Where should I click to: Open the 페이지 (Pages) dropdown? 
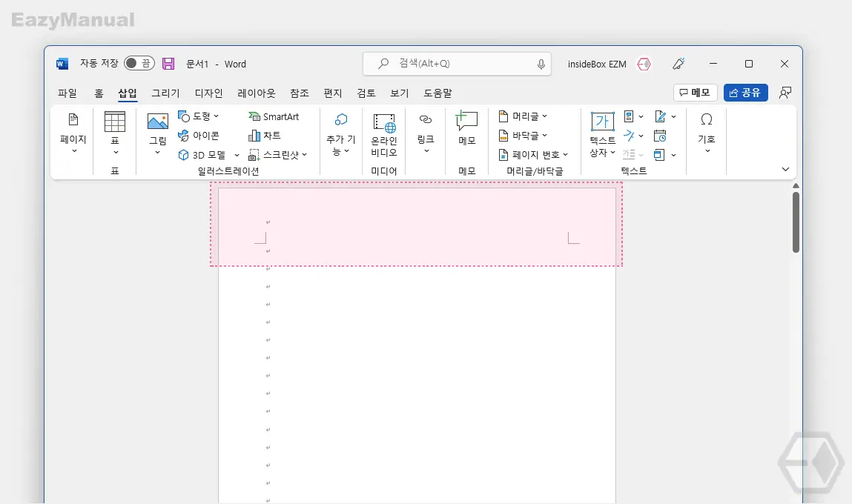click(x=73, y=134)
